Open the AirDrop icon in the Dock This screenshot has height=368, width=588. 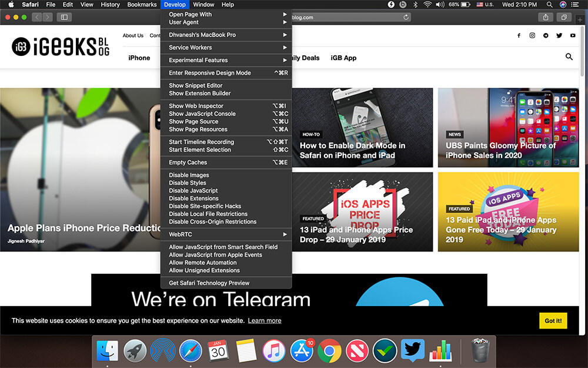(163, 351)
